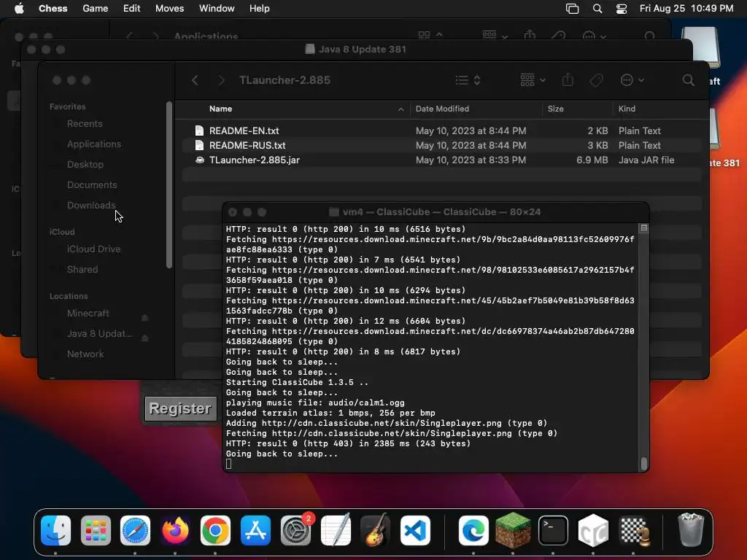Open the Game menu

[x=96, y=9]
